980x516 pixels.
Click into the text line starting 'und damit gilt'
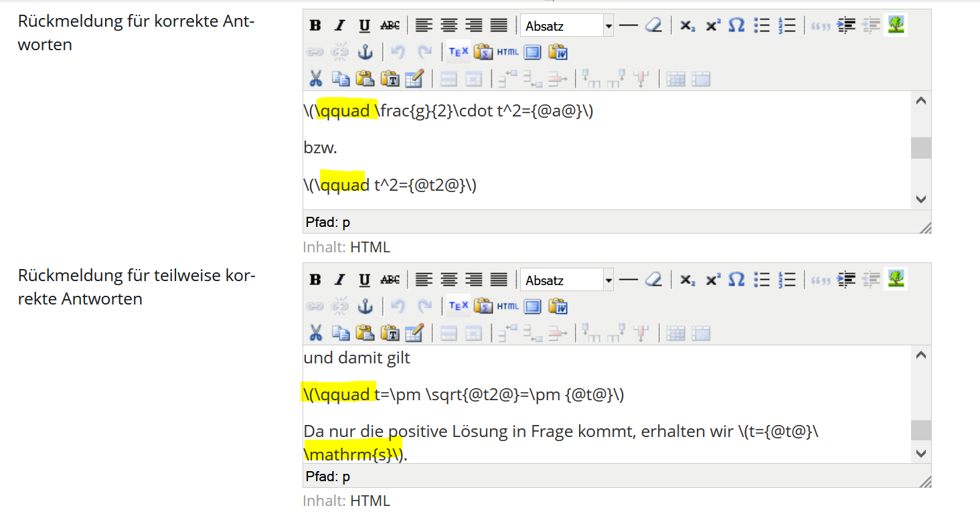click(357, 358)
